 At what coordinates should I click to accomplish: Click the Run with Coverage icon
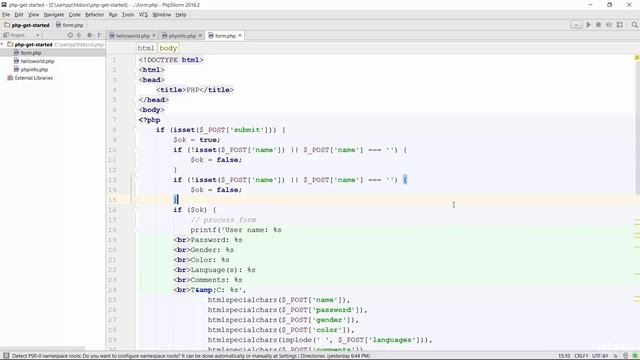tap(609, 25)
